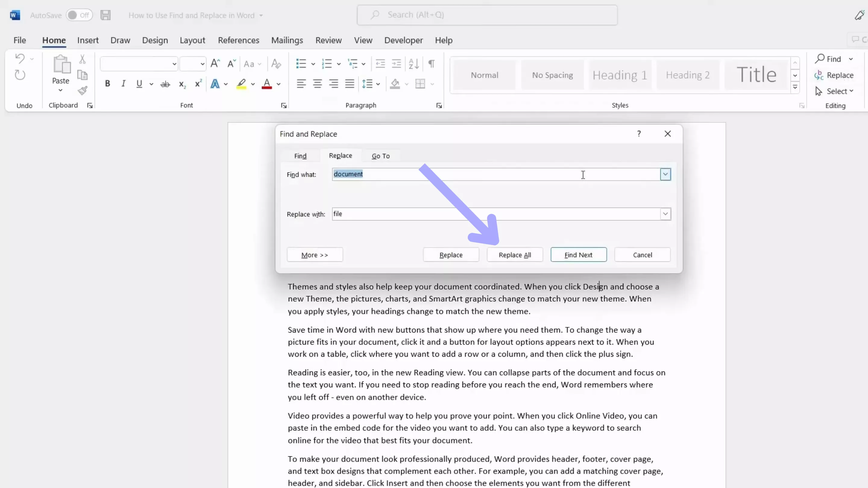Toggle italic formatting
868x488 pixels.
[123, 84]
